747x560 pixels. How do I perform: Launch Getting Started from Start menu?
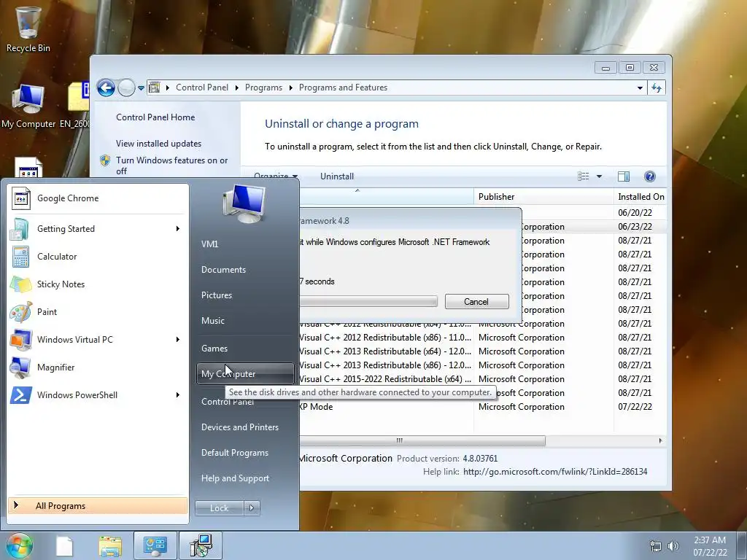96,228
